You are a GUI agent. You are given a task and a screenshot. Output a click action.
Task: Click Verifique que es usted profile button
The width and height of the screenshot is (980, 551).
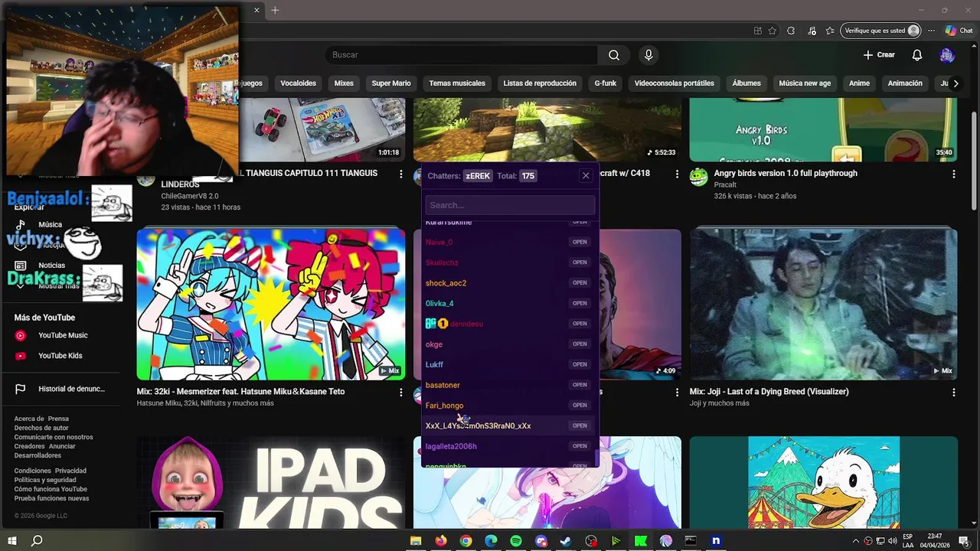click(881, 31)
